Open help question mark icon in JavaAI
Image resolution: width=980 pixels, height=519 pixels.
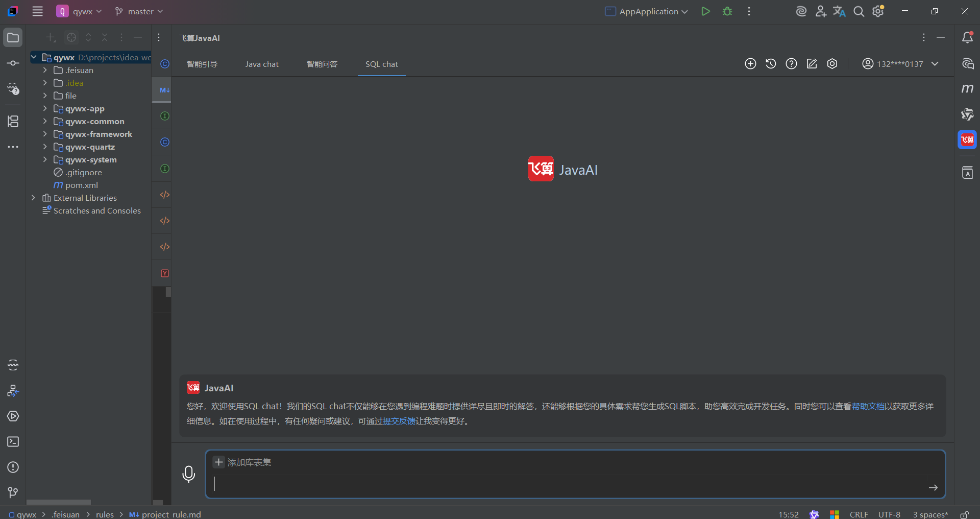pyautogui.click(x=791, y=64)
